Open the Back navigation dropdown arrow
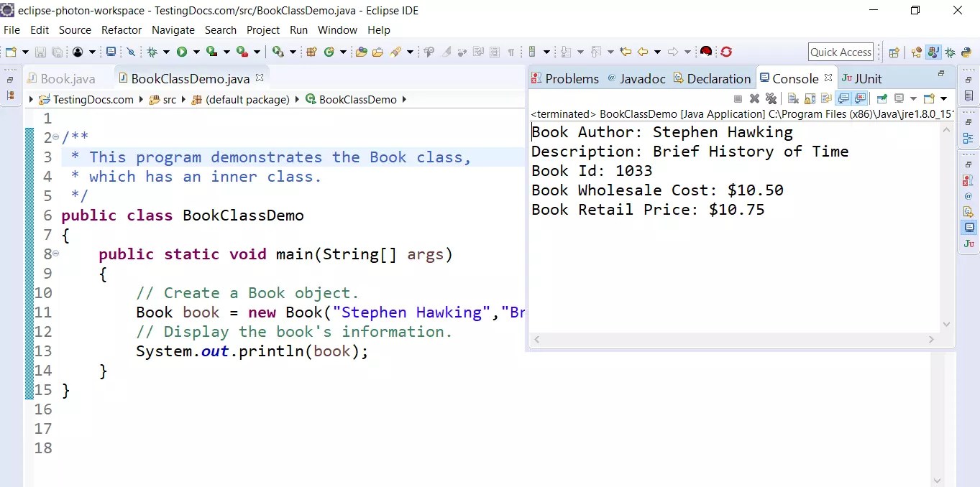980x487 pixels. pyautogui.click(x=657, y=52)
